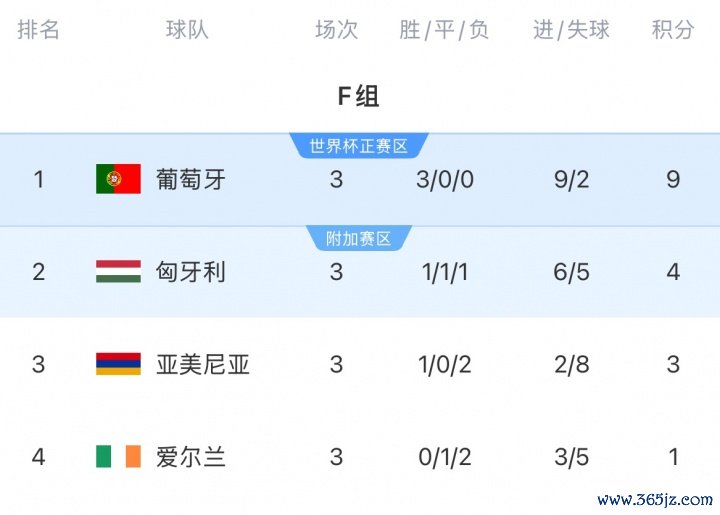This screenshot has width=720, height=515.
Task: Click the 世界杯正赛区 badge
Action: 359,146
